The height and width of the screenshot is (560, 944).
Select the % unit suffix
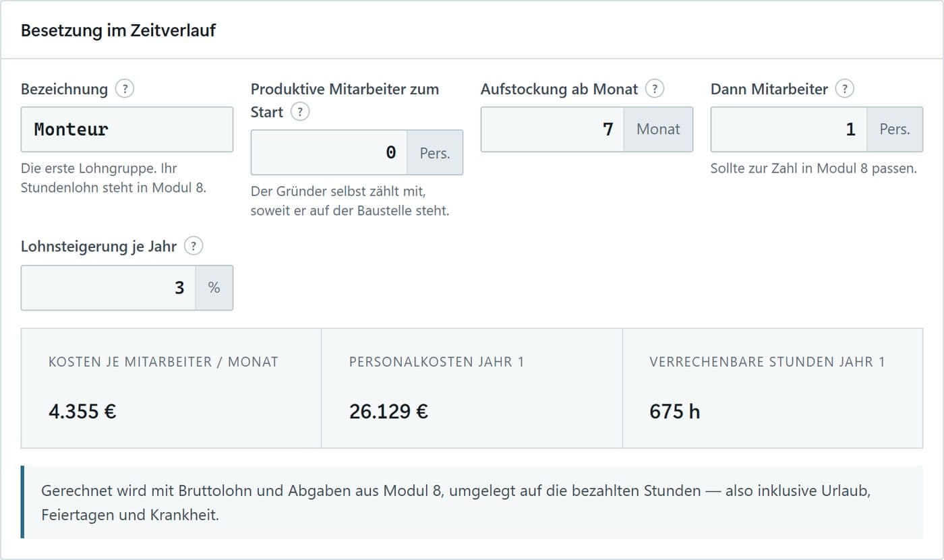214,288
